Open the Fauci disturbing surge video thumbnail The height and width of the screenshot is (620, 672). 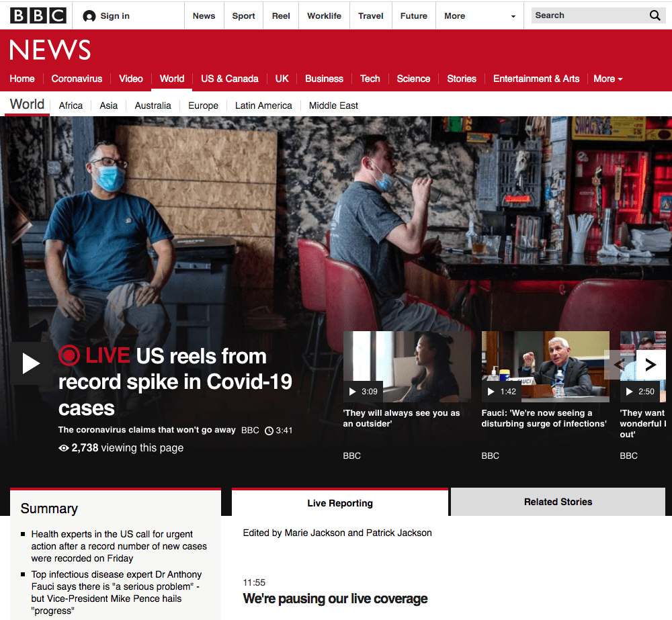tap(545, 366)
